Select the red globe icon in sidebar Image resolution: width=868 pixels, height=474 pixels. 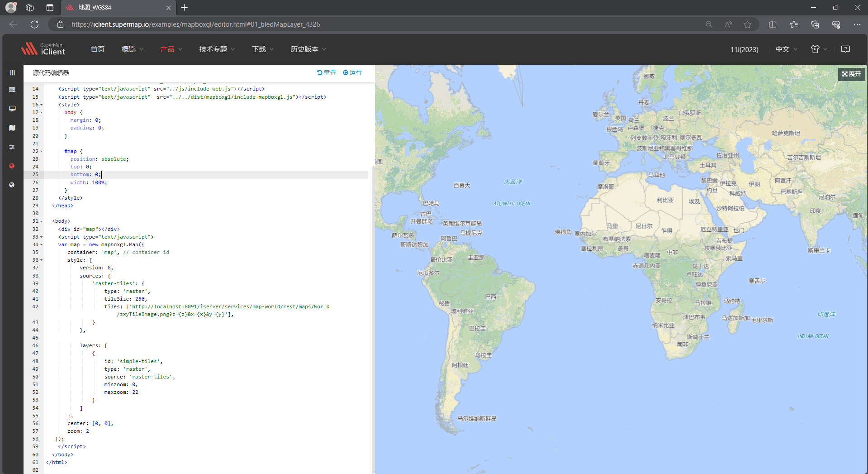(x=12, y=166)
